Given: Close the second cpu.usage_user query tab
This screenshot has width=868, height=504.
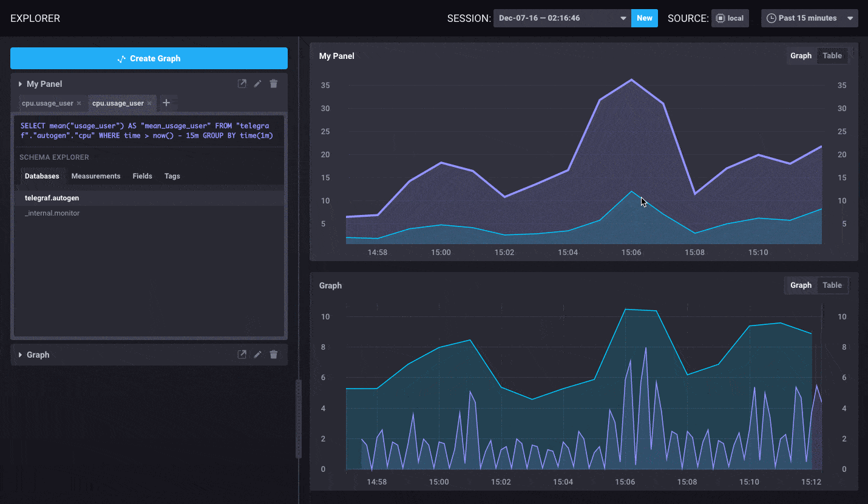Looking at the screenshot, I should (x=149, y=103).
